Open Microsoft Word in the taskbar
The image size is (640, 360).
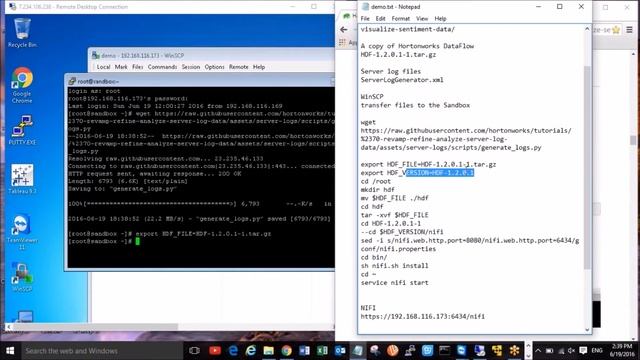pyautogui.click(x=304, y=351)
